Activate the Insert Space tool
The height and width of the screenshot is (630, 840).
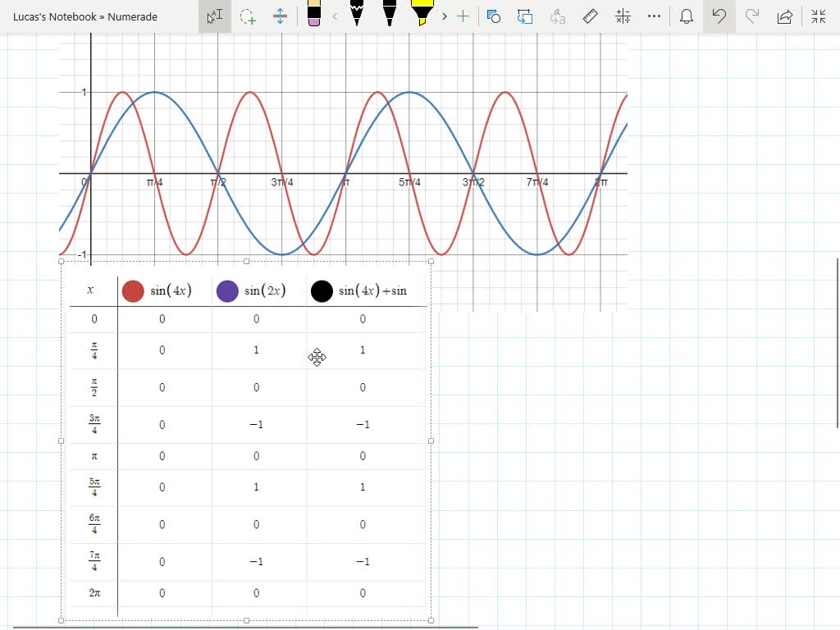[280, 16]
